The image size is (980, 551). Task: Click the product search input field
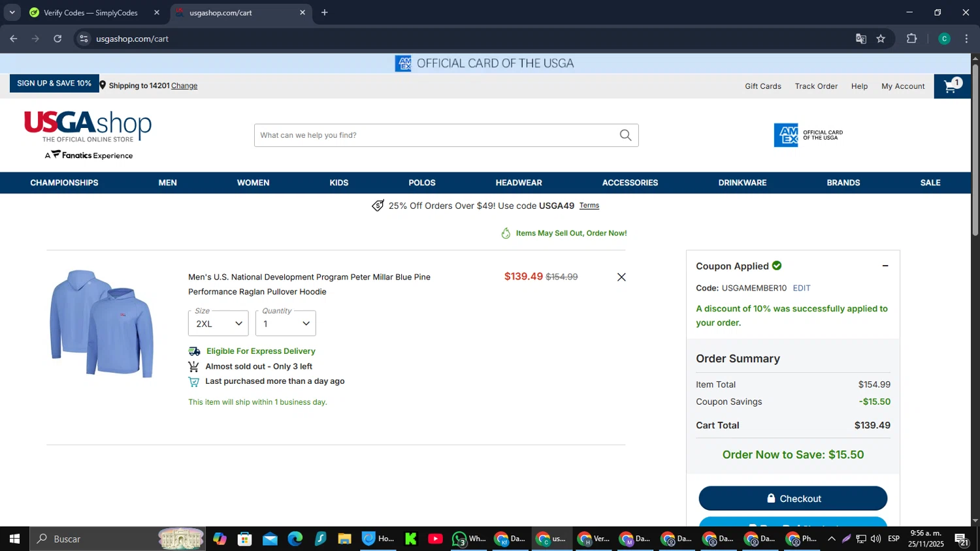[x=435, y=135]
